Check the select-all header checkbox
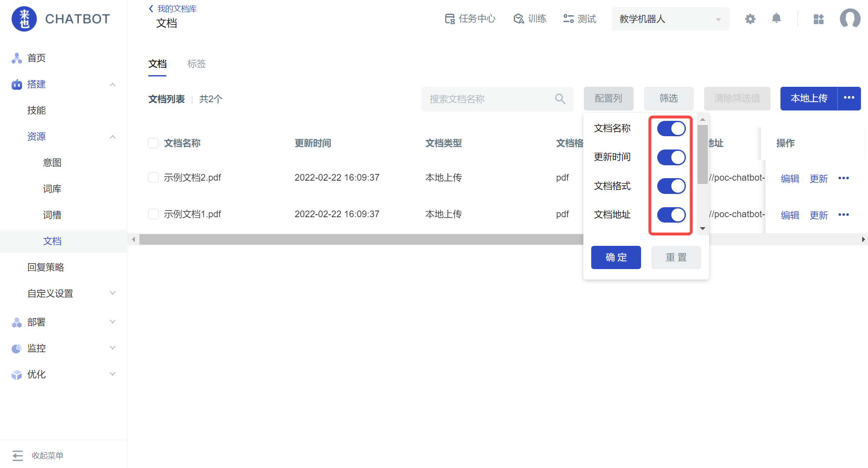 [x=154, y=143]
